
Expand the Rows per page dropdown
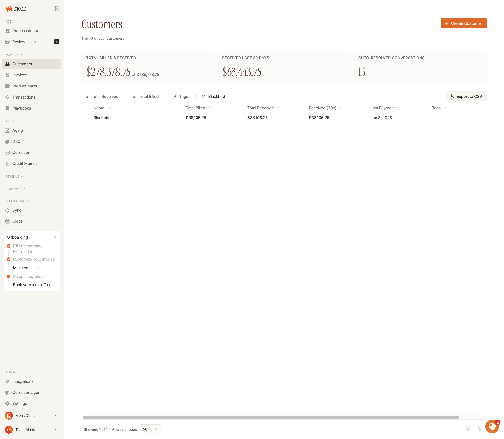150,429
